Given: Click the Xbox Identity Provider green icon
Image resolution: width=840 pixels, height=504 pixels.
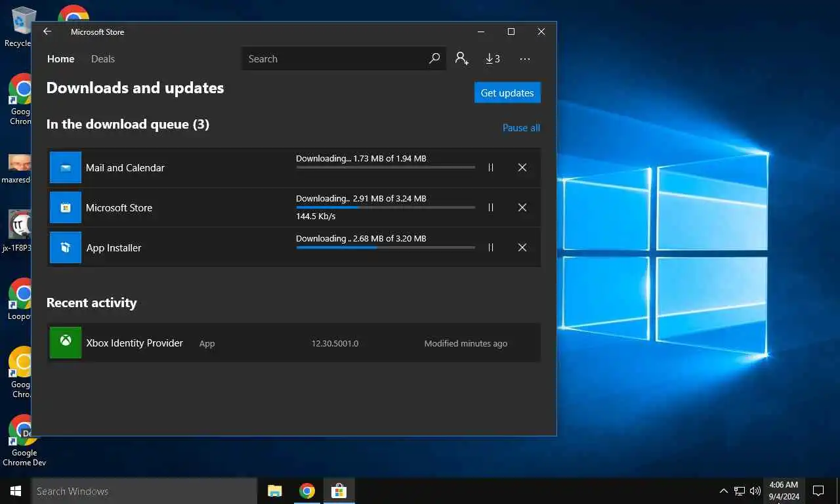Looking at the screenshot, I should (x=66, y=343).
